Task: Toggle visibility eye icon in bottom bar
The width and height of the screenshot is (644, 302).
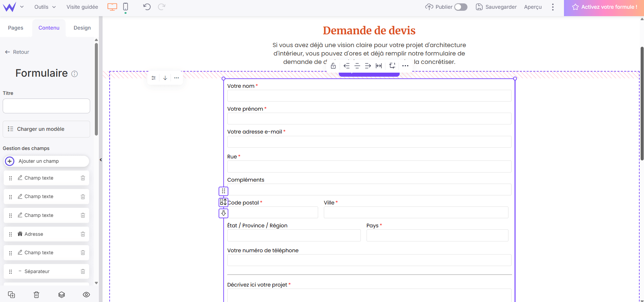Action: point(86,295)
